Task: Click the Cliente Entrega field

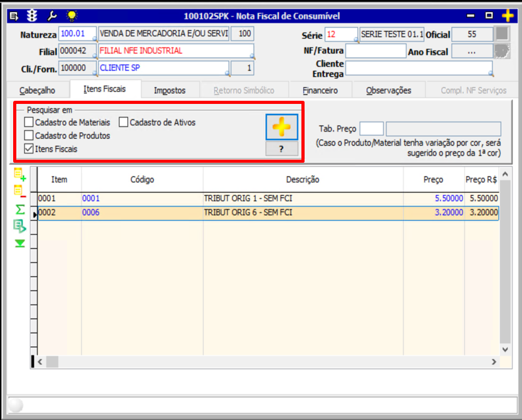Action: coord(419,68)
